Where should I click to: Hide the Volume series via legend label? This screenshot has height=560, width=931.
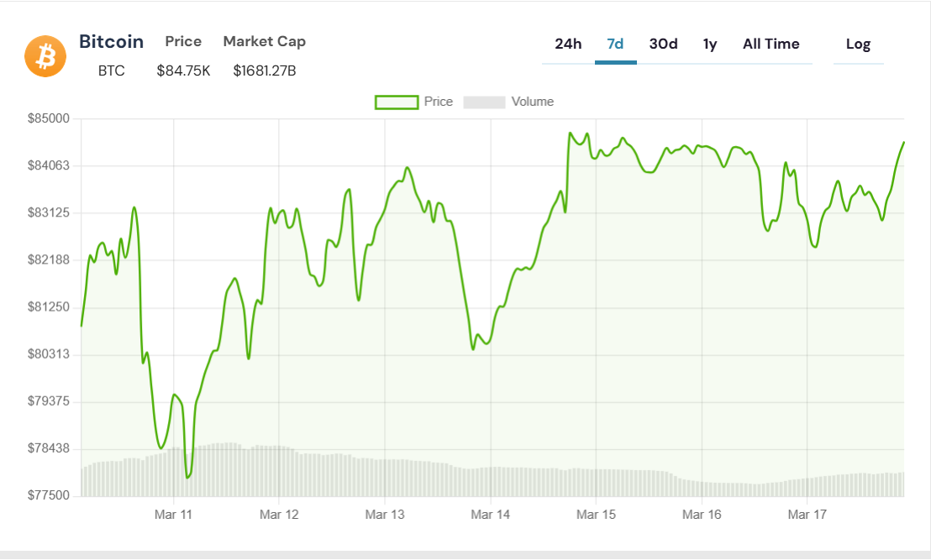533,102
